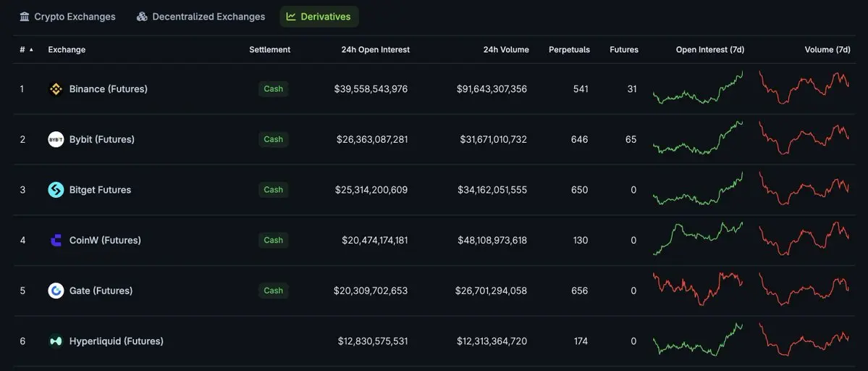Click Bybit open interest 7d sparkline
This screenshot has width=868, height=371.
[698, 138]
